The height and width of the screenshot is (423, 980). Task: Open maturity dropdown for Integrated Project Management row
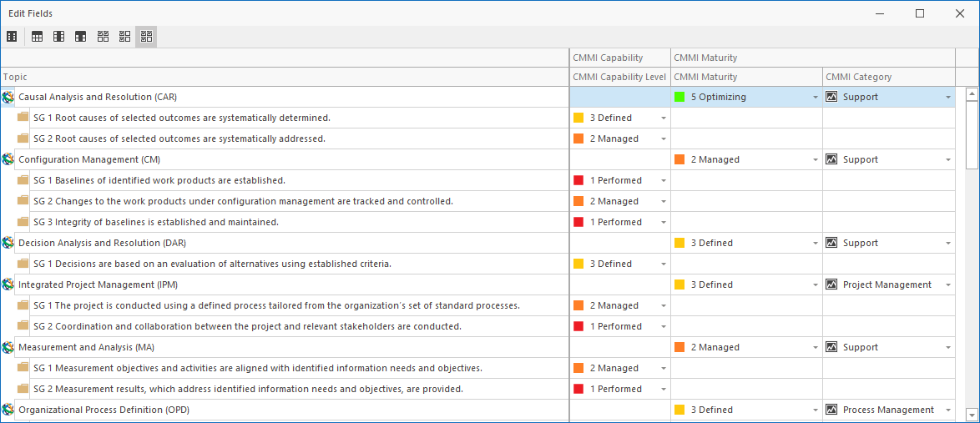pyautogui.click(x=815, y=285)
